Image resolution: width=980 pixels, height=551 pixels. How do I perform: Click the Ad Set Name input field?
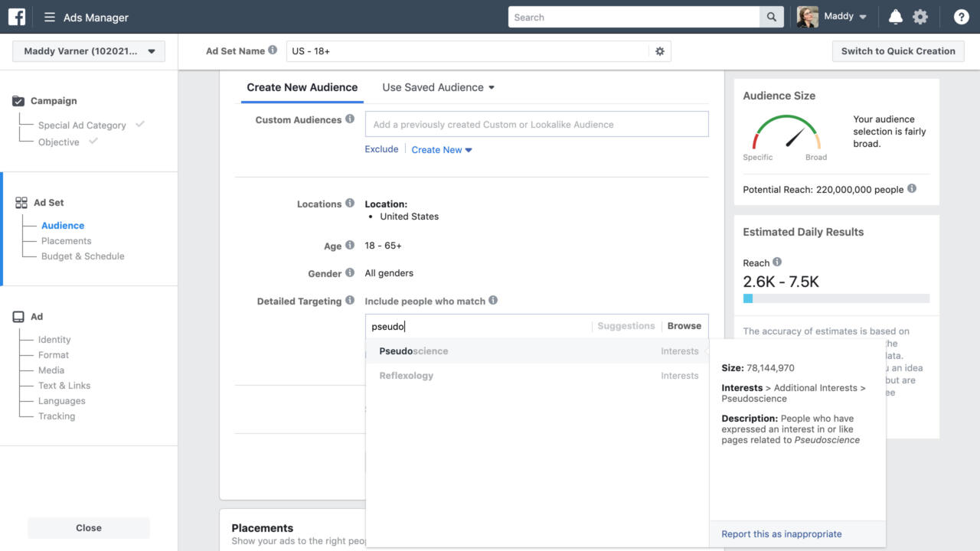(468, 51)
